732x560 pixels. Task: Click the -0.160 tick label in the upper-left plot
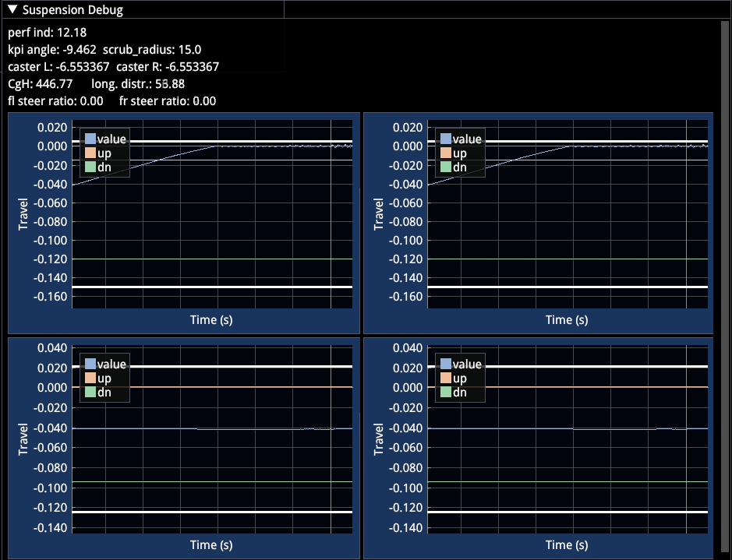[x=51, y=297]
